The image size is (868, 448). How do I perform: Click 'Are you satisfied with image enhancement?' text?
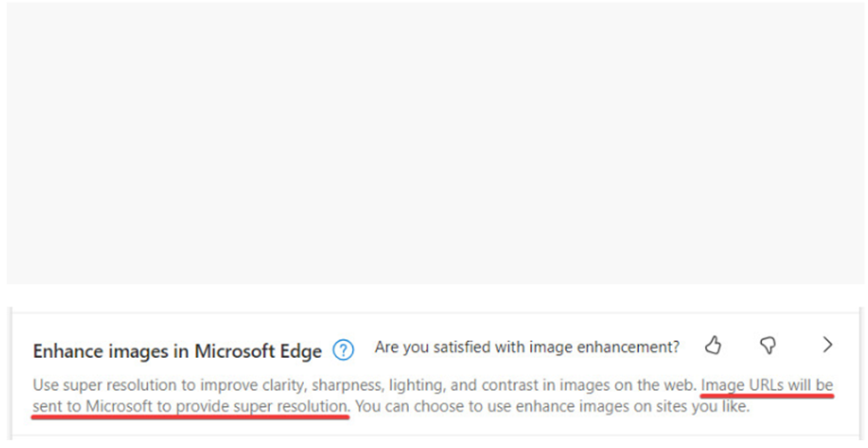(x=527, y=346)
